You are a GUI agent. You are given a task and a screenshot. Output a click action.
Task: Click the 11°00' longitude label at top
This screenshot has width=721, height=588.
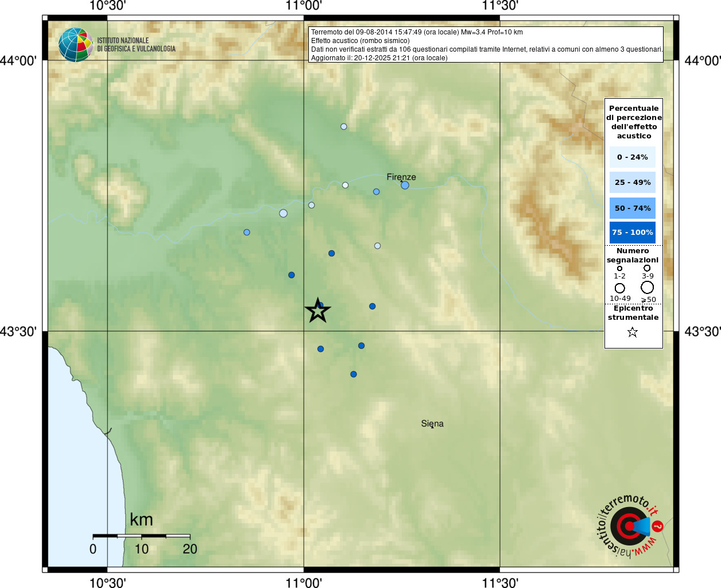pyautogui.click(x=304, y=6)
